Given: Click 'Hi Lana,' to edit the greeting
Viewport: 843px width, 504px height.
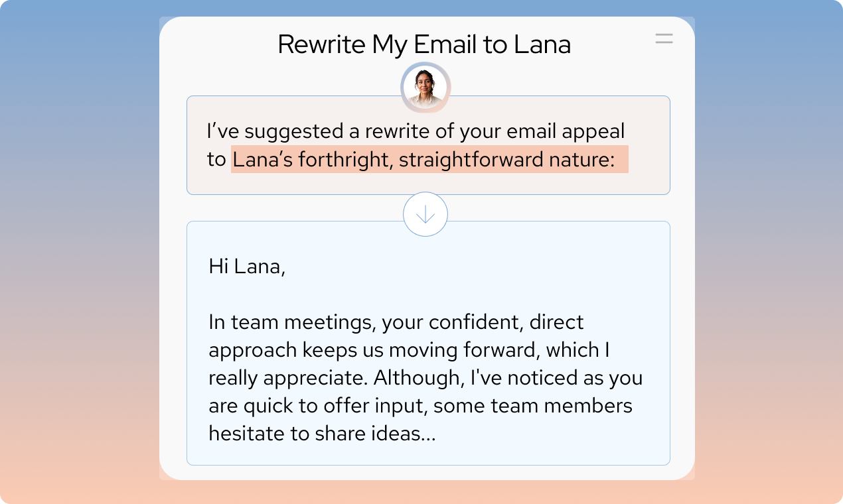Looking at the screenshot, I should (x=246, y=267).
